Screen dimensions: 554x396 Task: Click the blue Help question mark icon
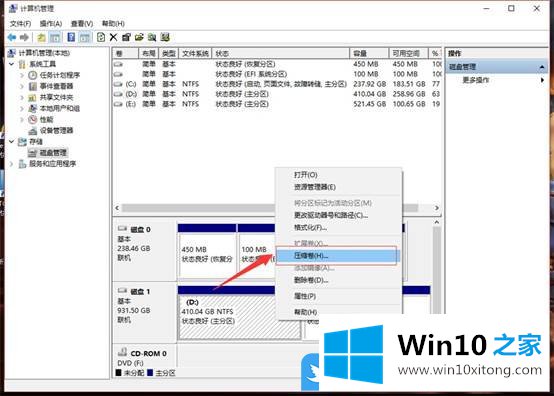coord(71,37)
